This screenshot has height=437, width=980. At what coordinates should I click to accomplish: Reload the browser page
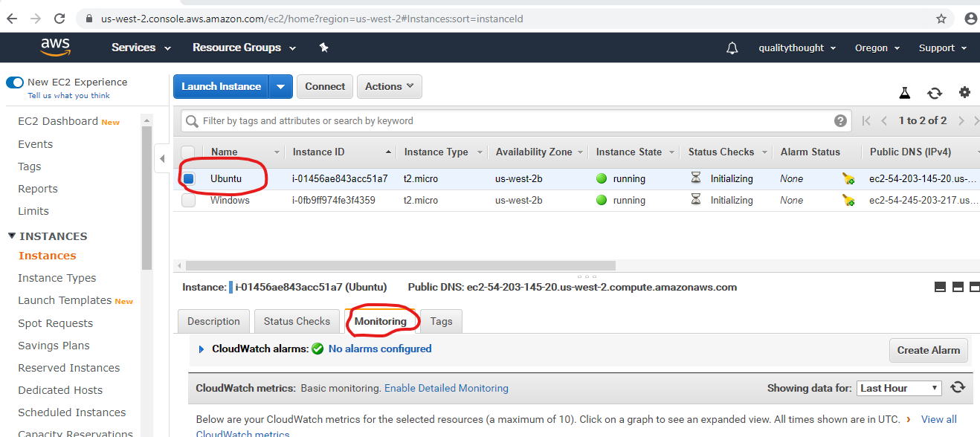click(x=60, y=19)
